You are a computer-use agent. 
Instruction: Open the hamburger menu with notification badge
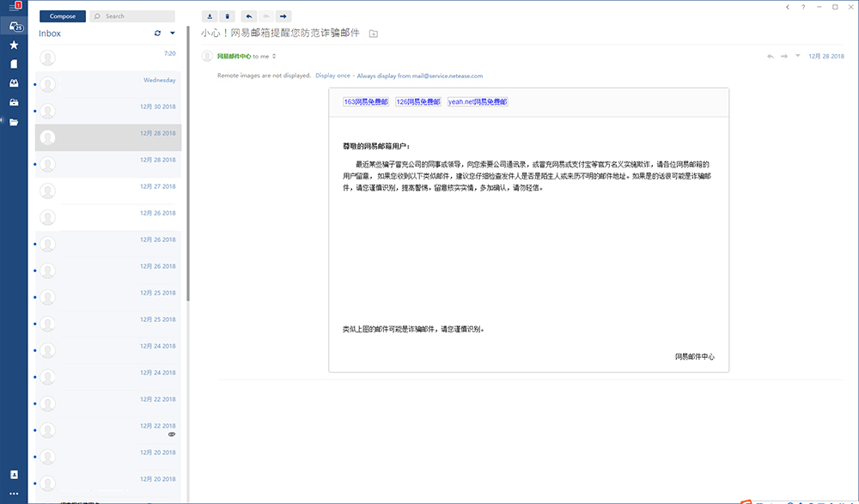pyautogui.click(x=14, y=7)
